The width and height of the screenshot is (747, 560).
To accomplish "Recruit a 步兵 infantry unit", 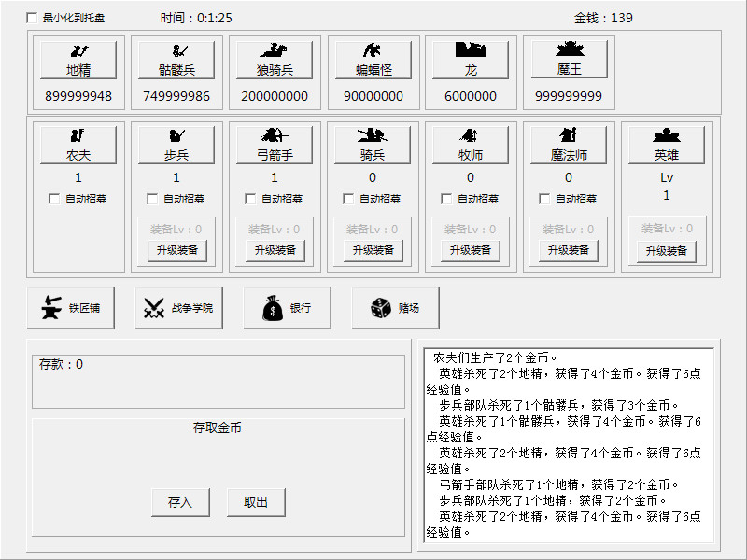I will click(176, 146).
